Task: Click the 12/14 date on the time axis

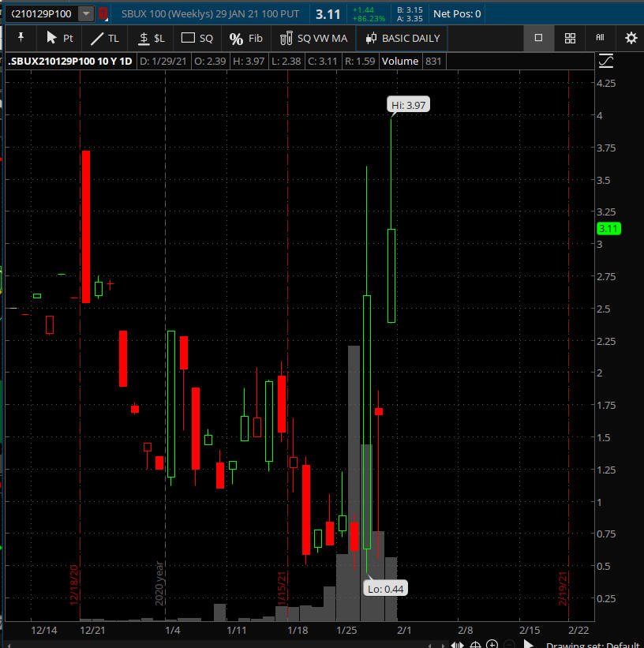Action: coord(44,630)
